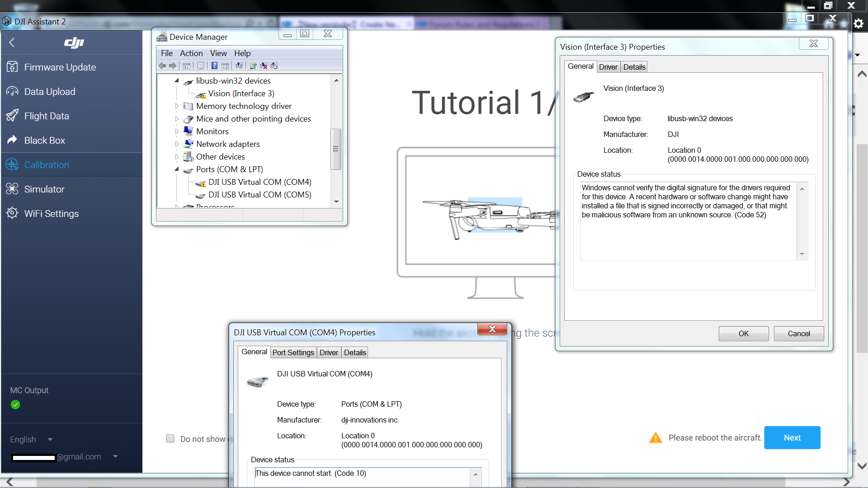Switch to the Driver tab in Vision Properties
This screenshot has width=868, height=488.
tap(608, 66)
